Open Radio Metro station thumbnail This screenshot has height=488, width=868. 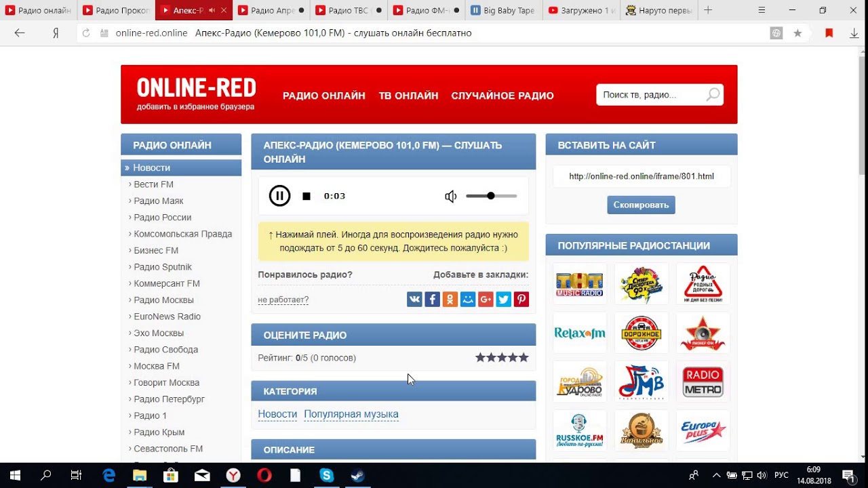(703, 382)
